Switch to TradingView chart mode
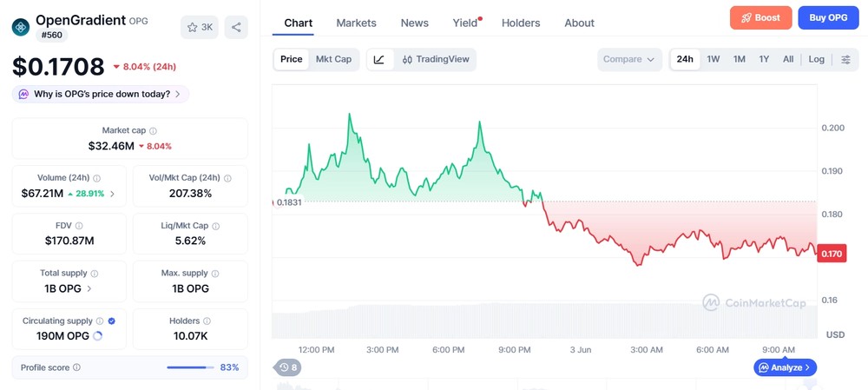Image resolution: width=868 pixels, height=390 pixels. (x=436, y=59)
